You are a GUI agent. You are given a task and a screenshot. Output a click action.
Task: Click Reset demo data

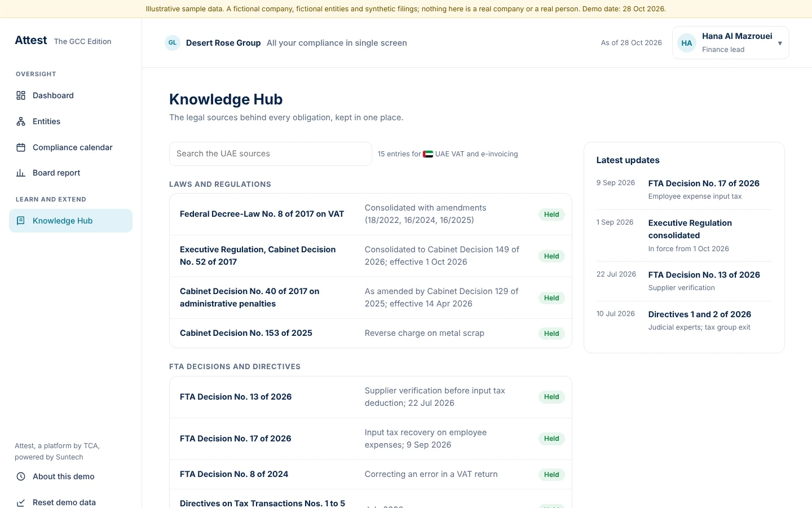click(70, 502)
